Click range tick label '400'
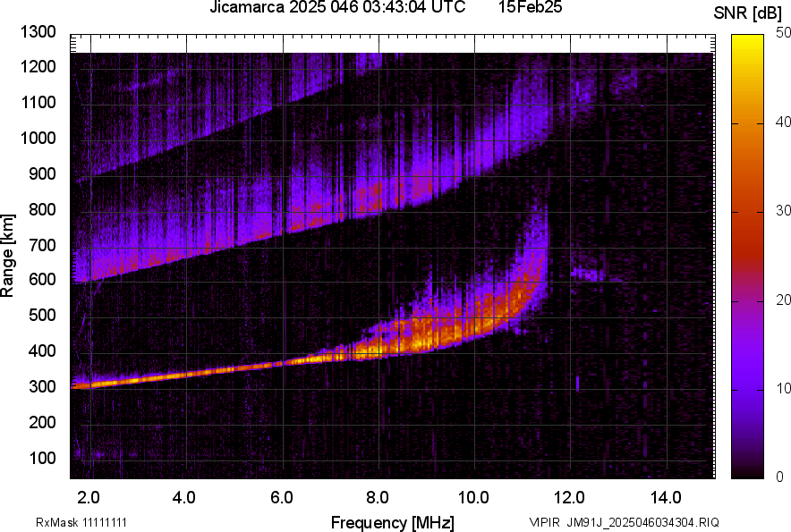The height and width of the screenshot is (532, 791). click(42, 351)
